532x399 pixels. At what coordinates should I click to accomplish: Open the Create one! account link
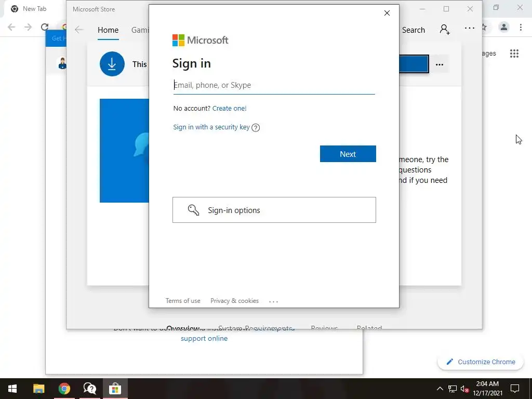point(229,108)
